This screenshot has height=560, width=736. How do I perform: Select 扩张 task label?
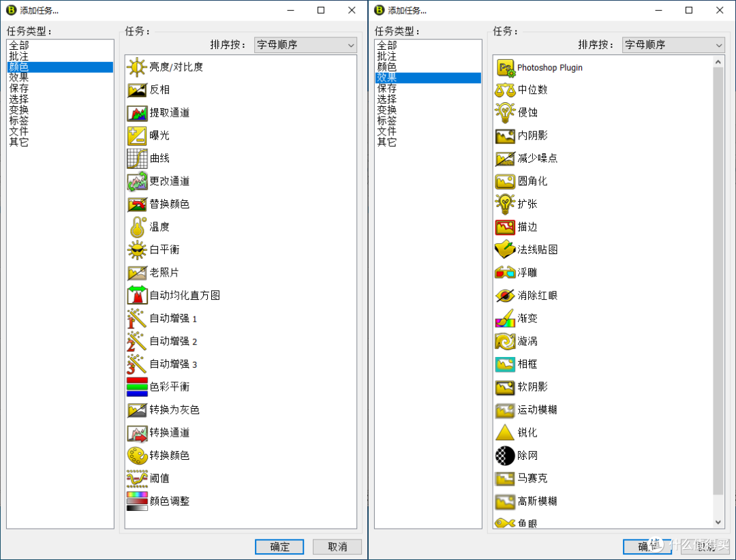(x=527, y=204)
